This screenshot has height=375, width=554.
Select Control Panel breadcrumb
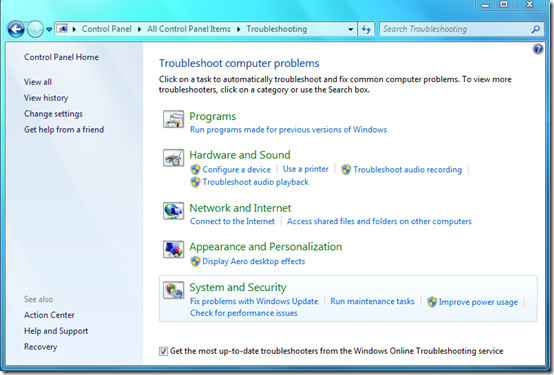click(x=106, y=29)
